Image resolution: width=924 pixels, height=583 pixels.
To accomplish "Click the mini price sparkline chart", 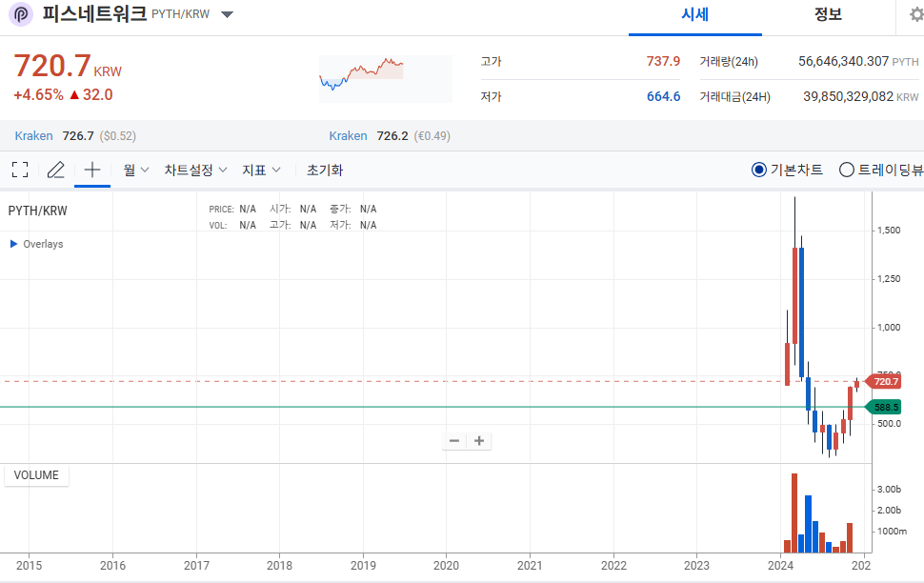I will (x=386, y=78).
